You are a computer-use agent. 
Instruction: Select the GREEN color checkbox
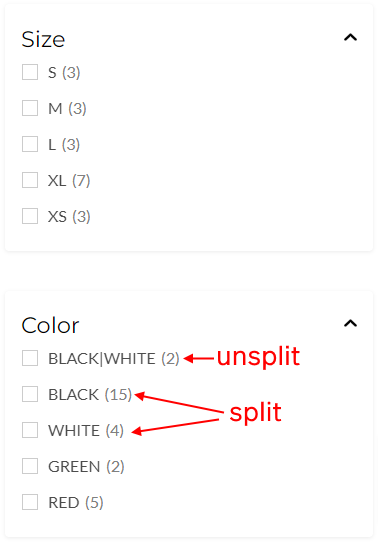tap(30, 466)
